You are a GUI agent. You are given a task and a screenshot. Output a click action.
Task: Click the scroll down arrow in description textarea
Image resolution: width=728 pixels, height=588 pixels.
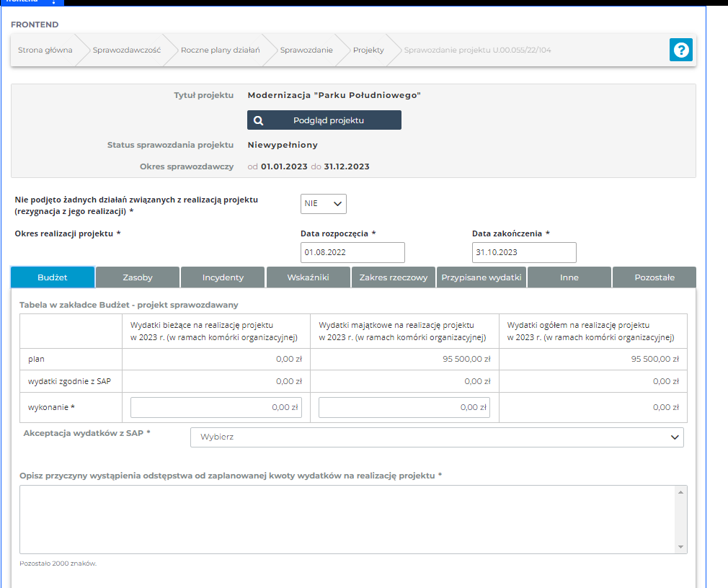[x=681, y=548]
